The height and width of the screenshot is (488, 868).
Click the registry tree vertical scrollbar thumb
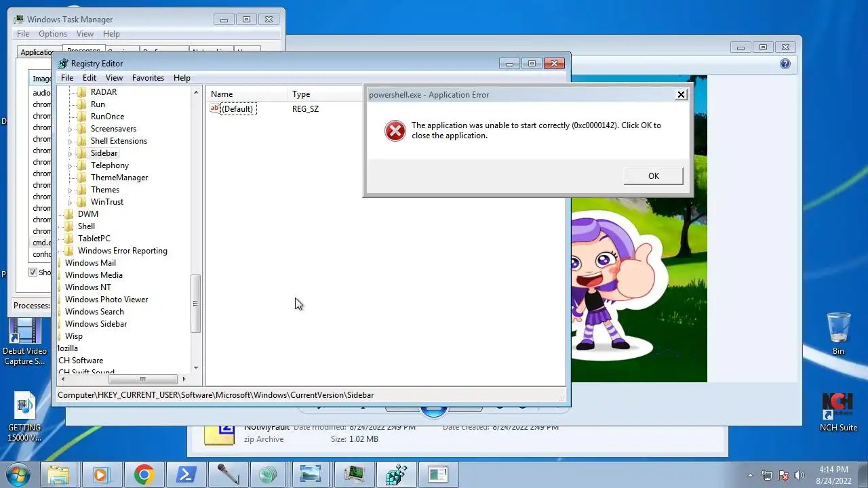click(x=196, y=304)
